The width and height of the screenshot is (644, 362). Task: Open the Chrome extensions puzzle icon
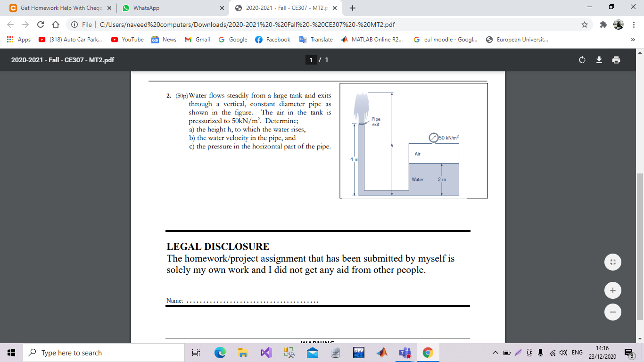(603, 25)
